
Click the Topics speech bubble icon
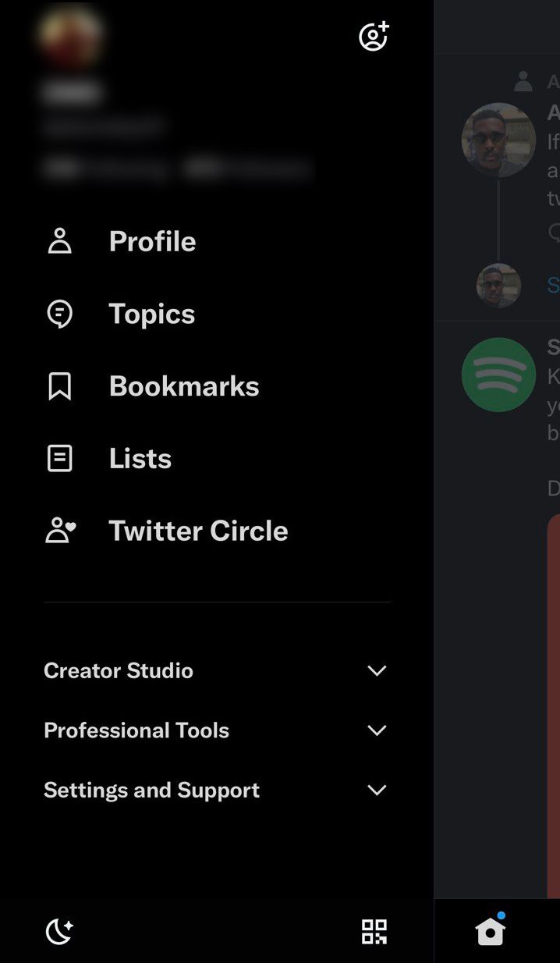tap(59, 314)
